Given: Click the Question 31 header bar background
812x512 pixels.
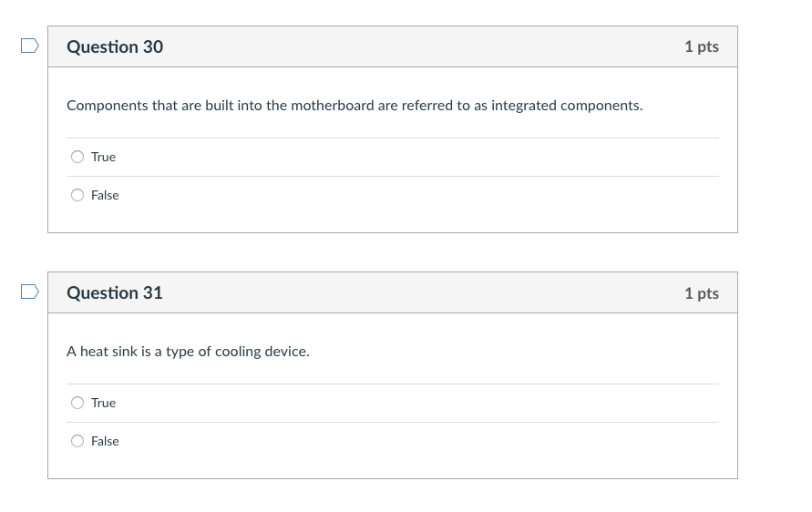Looking at the screenshot, I should [x=410, y=292].
